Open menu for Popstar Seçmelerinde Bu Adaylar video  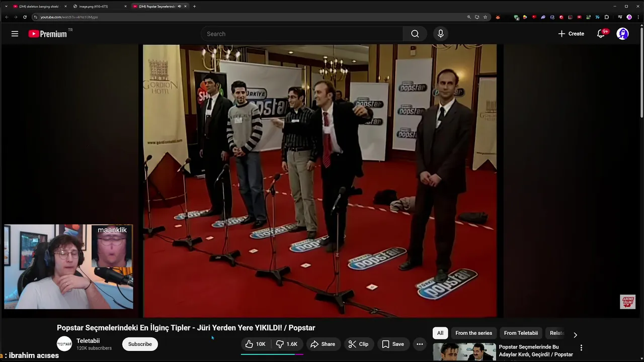[x=581, y=347]
